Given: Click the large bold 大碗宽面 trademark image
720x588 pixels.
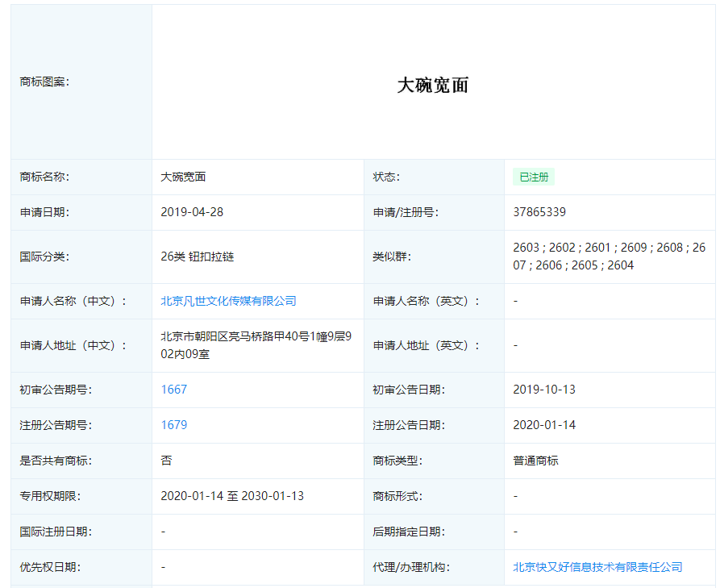Looking at the screenshot, I should 432,85.
